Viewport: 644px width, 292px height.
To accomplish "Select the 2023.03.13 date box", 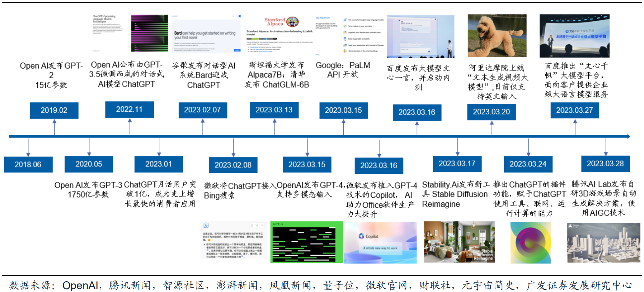I will click(274, 110).
